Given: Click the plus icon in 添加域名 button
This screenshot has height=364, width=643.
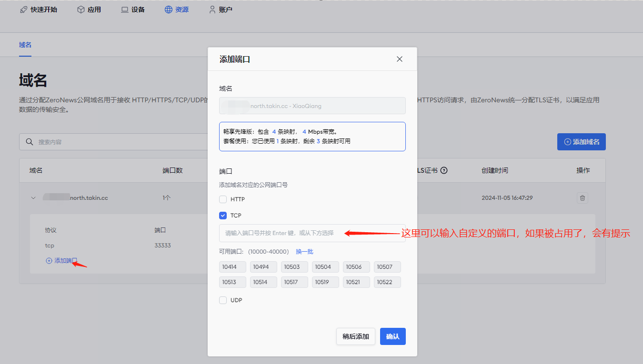Looking at the screenshot, I should coord(567,142).
